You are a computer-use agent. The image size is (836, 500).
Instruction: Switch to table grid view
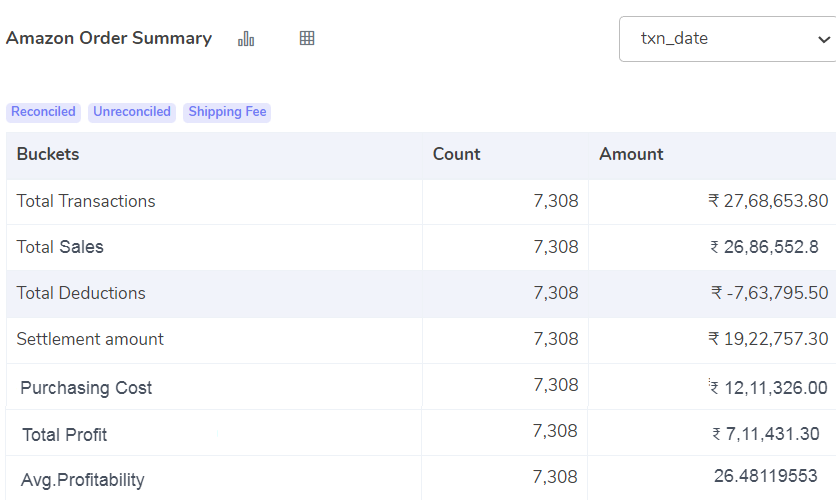tap(307, 38)
